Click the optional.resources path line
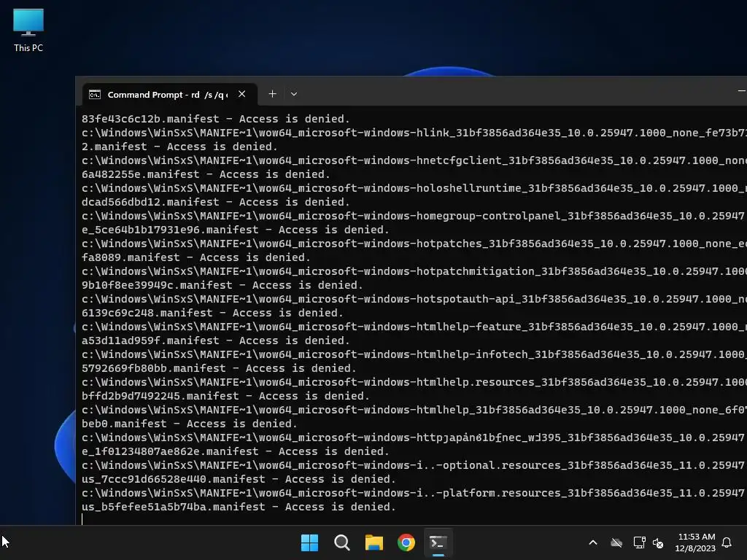747x560 pixels. (414, 465)
